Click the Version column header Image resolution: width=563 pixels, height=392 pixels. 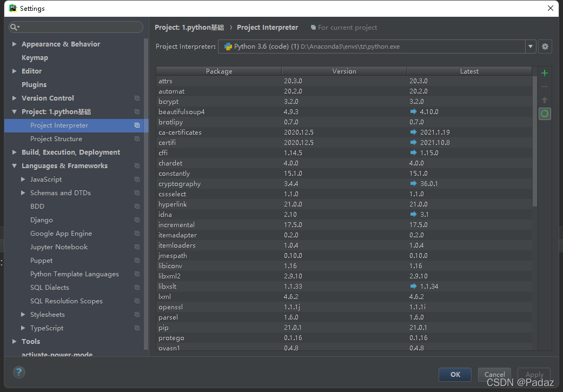coord(345,71)
